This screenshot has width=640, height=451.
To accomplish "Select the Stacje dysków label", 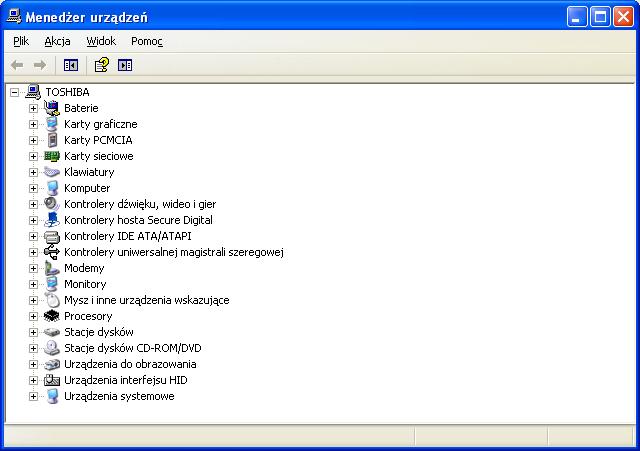I will (99, 332).
